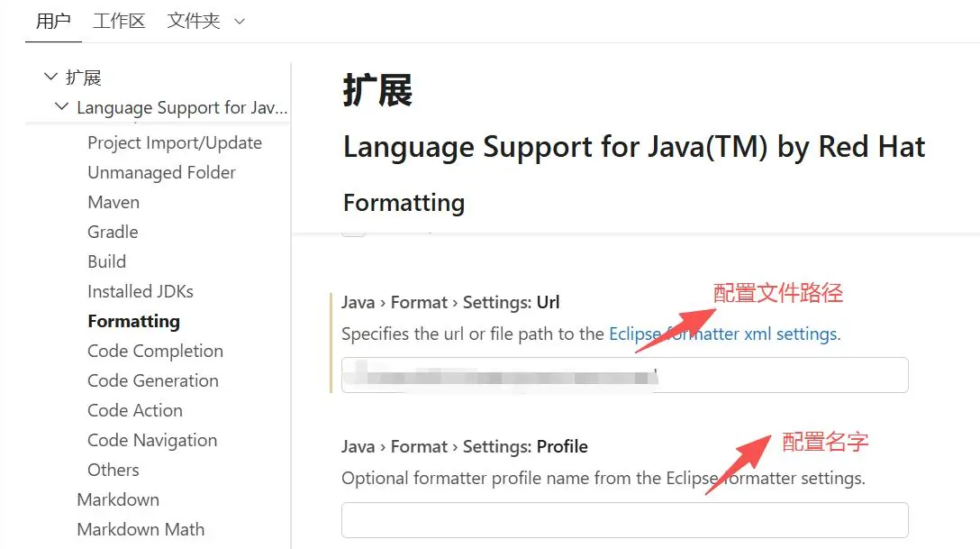Click the Optional formatter profile name description
Viewport: 980px width, 549px height.
click(603, 479)
